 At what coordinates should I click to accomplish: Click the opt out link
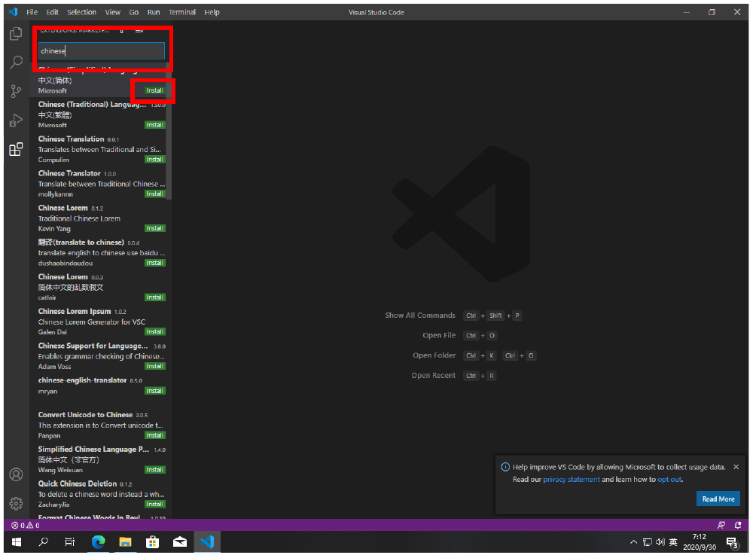pyautogui.click(x=669, y=479)
